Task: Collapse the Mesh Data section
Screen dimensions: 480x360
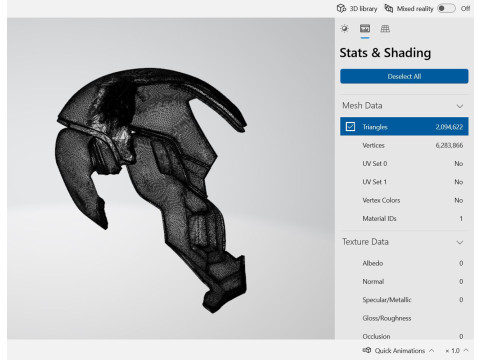Action: click(x=460, y=106)
